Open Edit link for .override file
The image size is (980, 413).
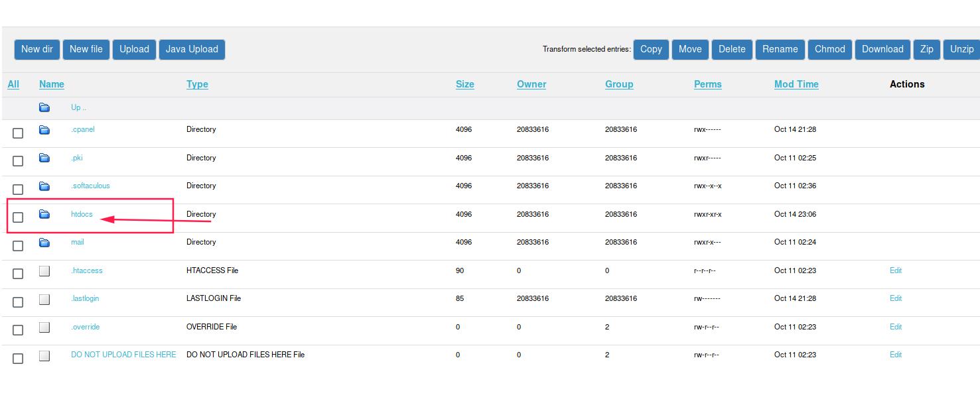pyautogui.click(x=895, y=327)
